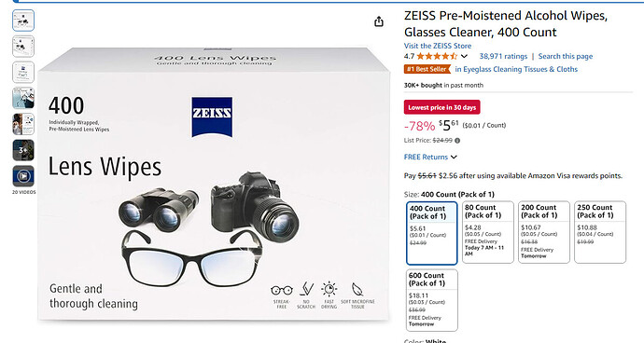The image size is (644, 343).
Task: View the second product thumbnail image
Action: click(23, 47)
